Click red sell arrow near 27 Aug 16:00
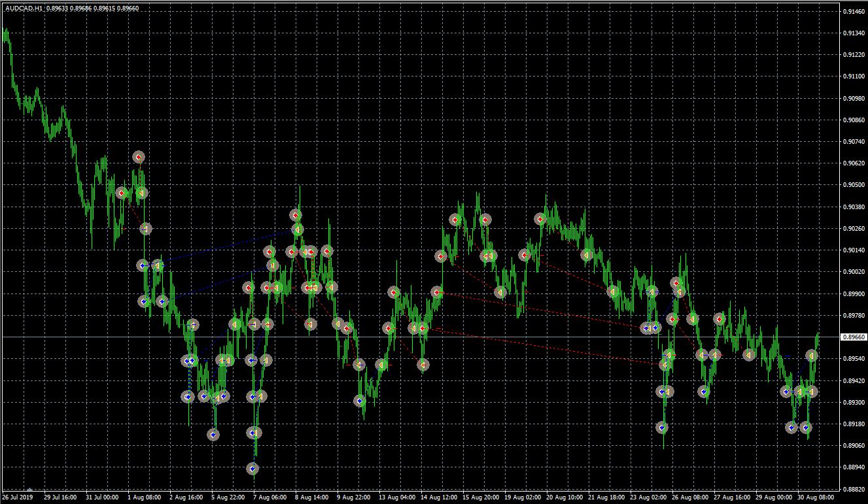The image size is (868, 504). click(x=720, y=319)
